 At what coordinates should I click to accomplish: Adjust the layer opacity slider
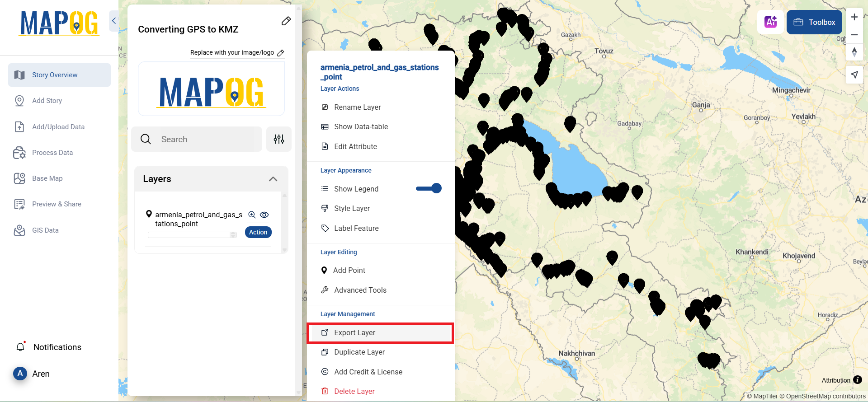(x=192, y=235)
